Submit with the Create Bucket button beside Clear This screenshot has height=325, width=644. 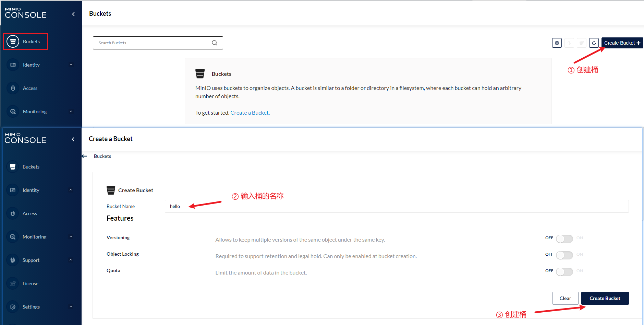point(605,298)
